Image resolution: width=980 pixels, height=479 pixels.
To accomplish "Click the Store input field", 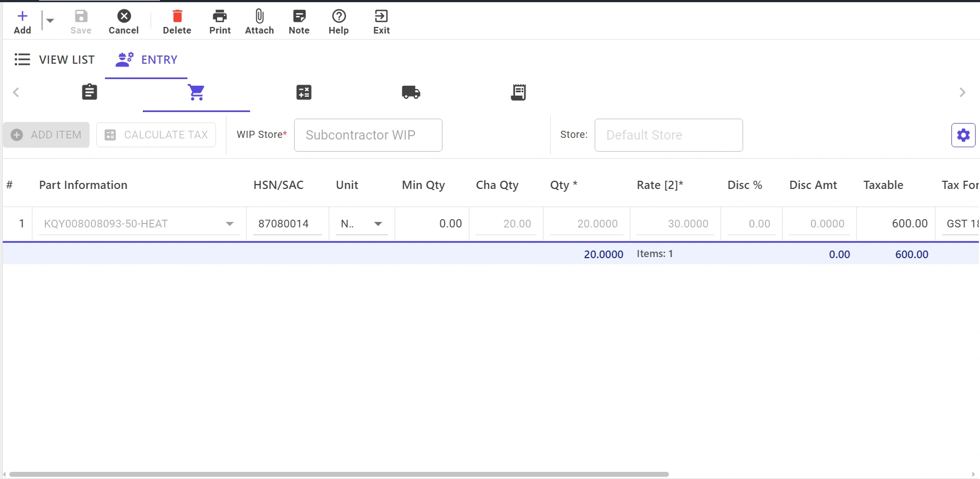I will [669, 135].
